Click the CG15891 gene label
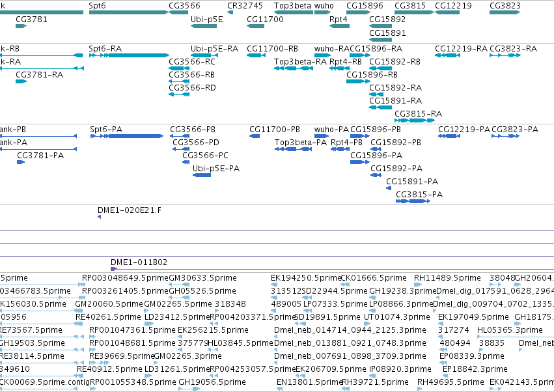This screenshot has width=554, height=392. [387, 33]
